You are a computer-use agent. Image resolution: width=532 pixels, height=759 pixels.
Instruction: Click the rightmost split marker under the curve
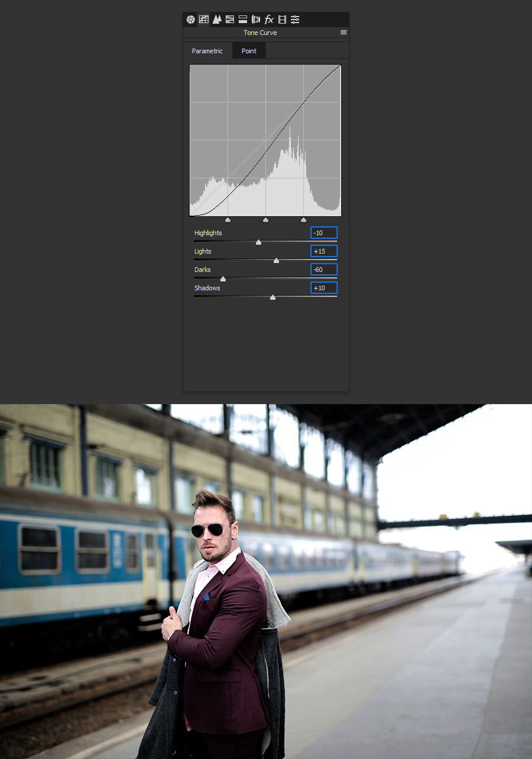(x=303, y=220)
